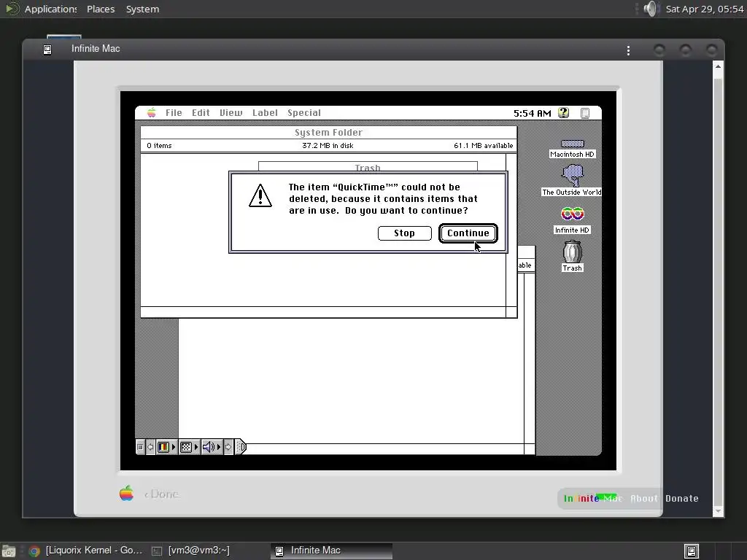The height and width of the screenshot is (560, 747).
Task: Expand the sound volume module arrow
Action: pos(219,447)
